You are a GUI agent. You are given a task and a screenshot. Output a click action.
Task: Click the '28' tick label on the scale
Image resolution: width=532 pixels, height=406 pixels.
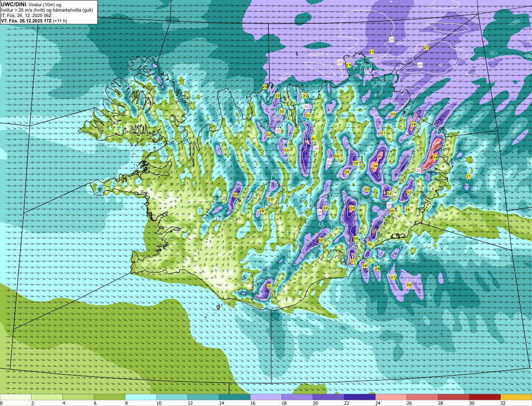pyautogui.click(x=441, y=403)
